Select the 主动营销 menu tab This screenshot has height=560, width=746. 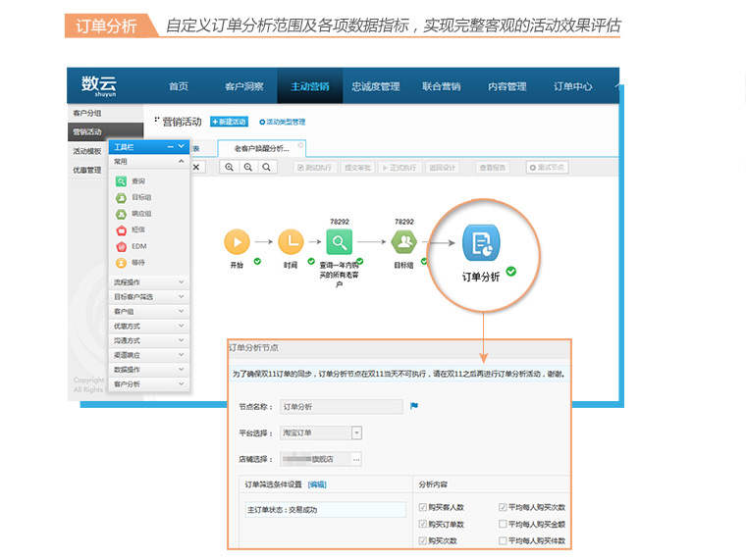tap(310, 86)
